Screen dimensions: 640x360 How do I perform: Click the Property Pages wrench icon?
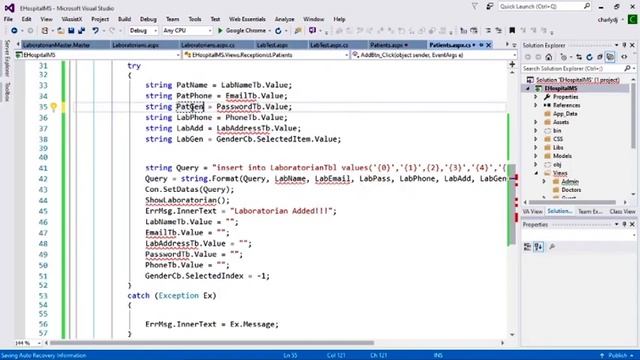(x=552, y=247)
